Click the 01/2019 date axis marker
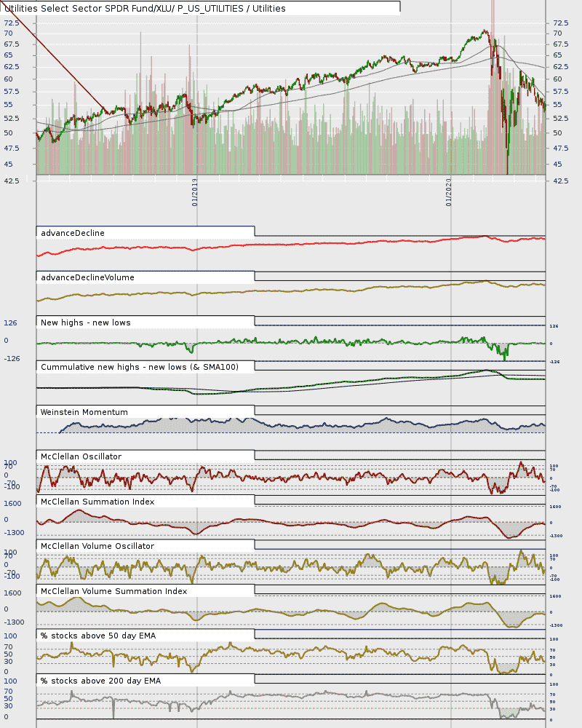This screenshot has height=728, width=582. [195, 192]
